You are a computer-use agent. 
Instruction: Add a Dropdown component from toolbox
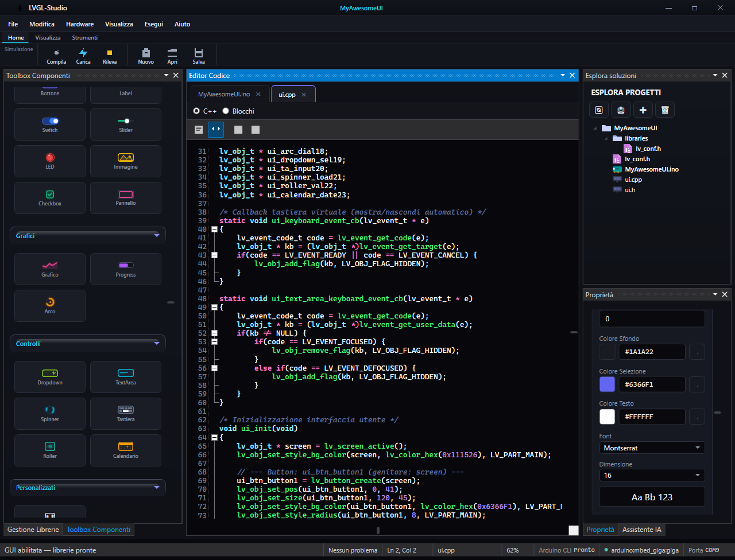(x=50, y=377)
